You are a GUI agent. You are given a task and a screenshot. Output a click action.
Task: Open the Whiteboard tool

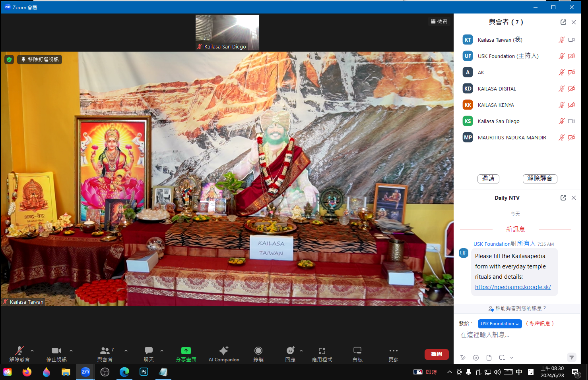357,351
